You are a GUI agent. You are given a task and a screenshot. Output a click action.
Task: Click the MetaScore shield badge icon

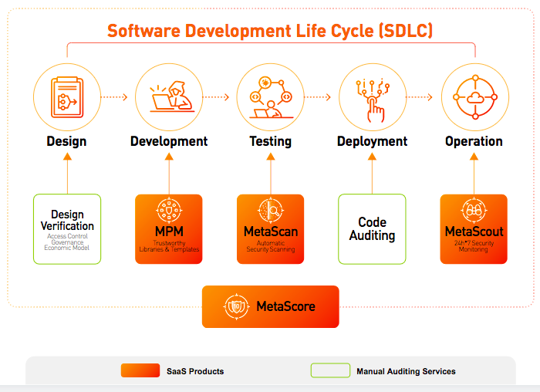click(236, 306)
